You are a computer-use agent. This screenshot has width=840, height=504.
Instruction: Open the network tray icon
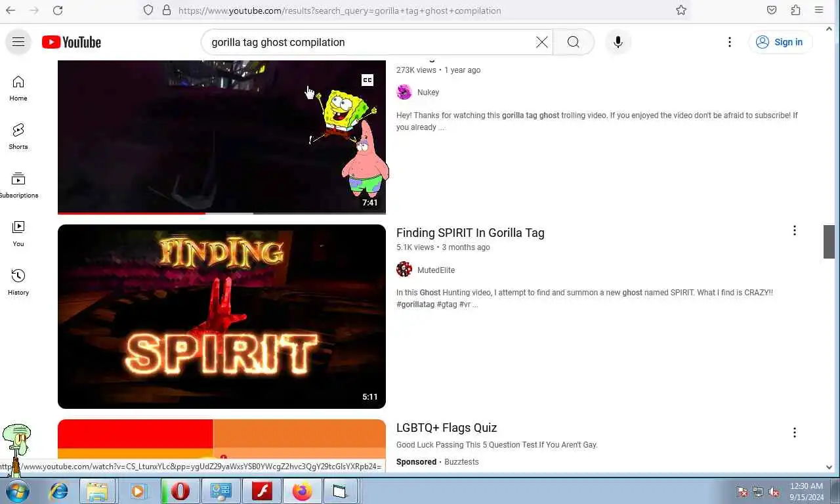tap(758, 492)
